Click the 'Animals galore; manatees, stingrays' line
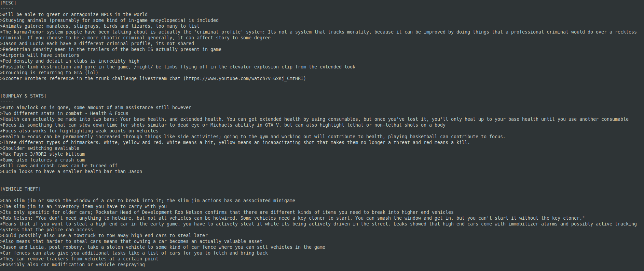Screen dimensions: 644x271 (x=100, y=26)
